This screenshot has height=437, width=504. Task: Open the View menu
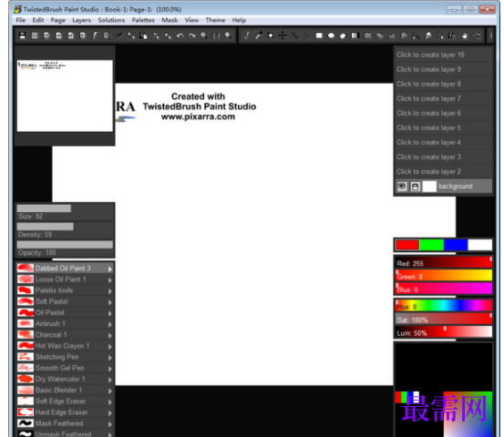click(x=191, y=20)
